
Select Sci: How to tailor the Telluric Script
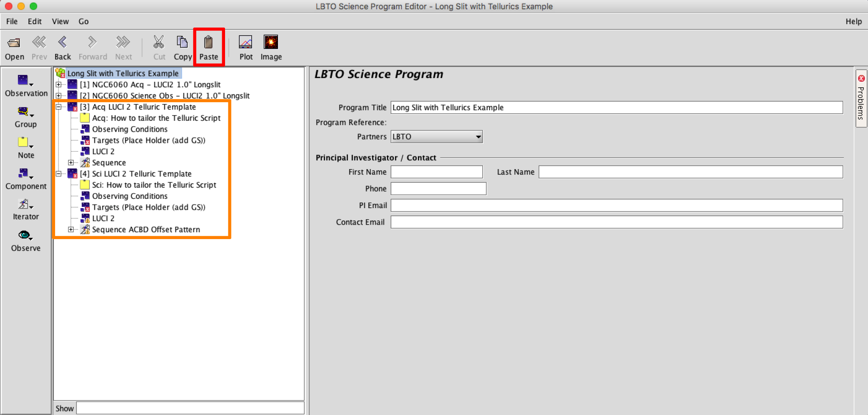(x=154, y=185)
